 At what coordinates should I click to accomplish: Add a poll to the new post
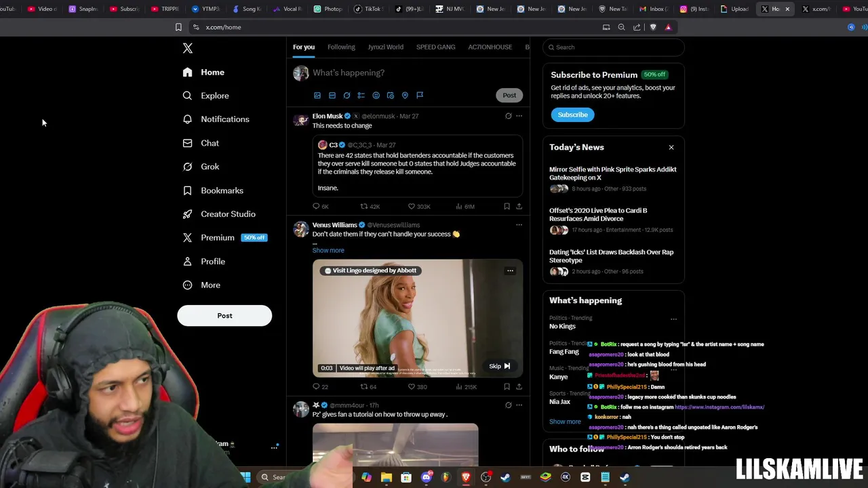(361, 96)
